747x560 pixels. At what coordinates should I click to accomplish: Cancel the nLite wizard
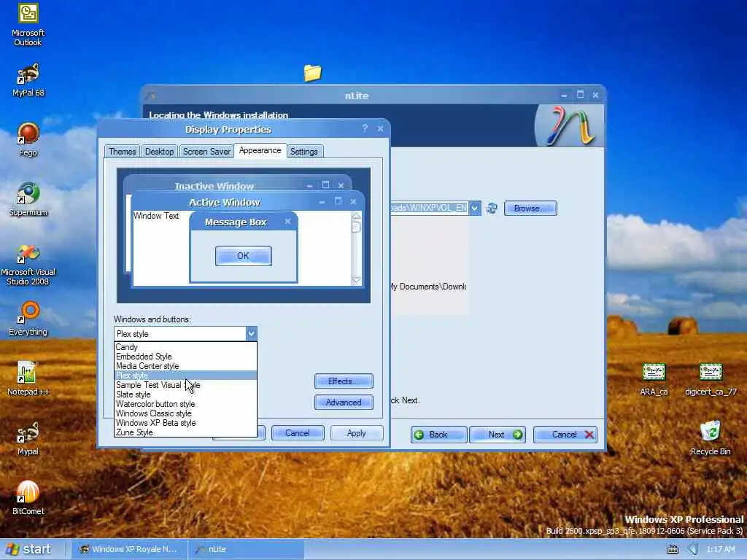(565, 435)
